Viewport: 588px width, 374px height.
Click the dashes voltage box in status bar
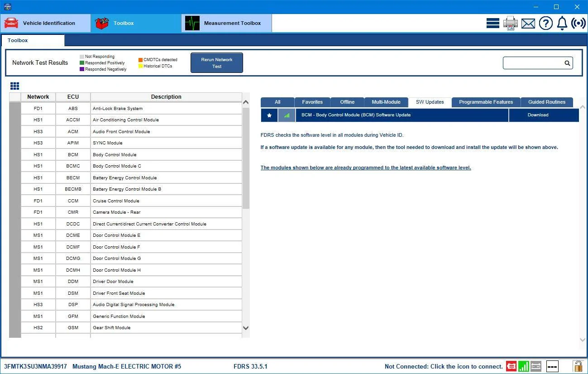point(552,366)
